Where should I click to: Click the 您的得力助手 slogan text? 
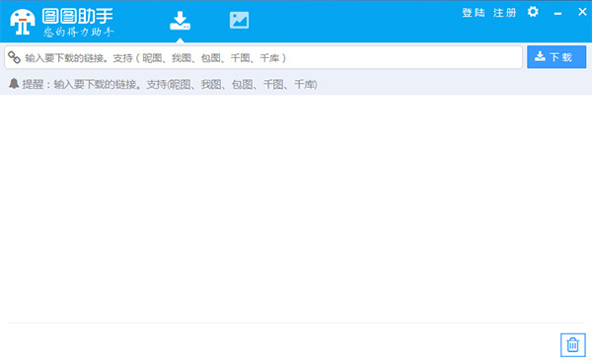pos(78,33)
